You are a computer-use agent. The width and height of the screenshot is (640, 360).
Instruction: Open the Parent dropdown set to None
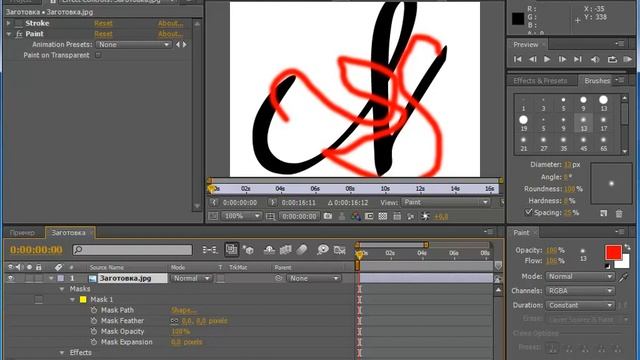click(313, 278)
